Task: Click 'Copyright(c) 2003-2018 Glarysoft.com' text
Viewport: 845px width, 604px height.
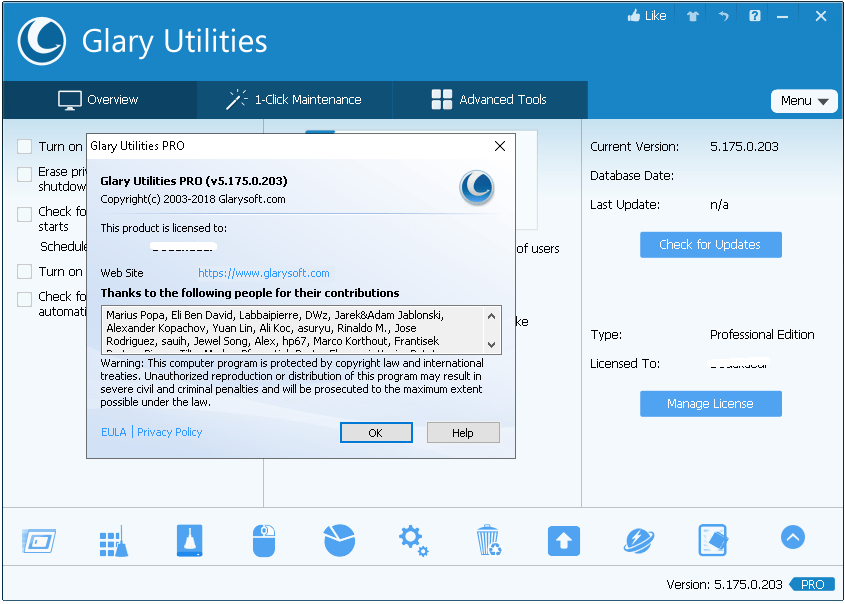Action: click(x=193, y=199)
